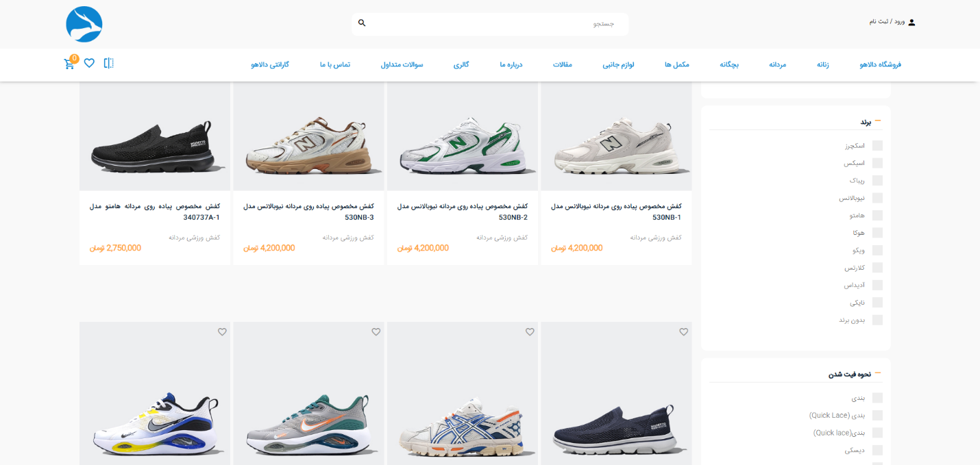980x465 pixels.
Task: Open the مکمل ها menu
Action: 676,64
